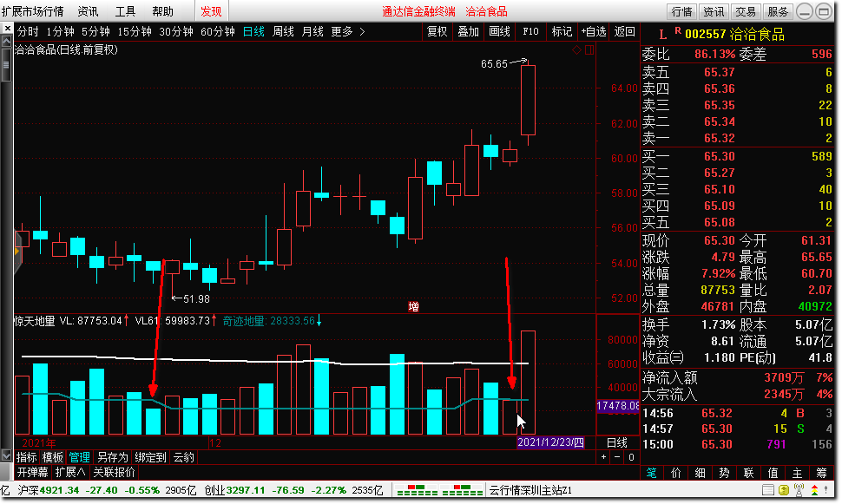This screenshot has width=842, height=504.
Task: Click 另存为 option
Action: (x=113, y=457)
